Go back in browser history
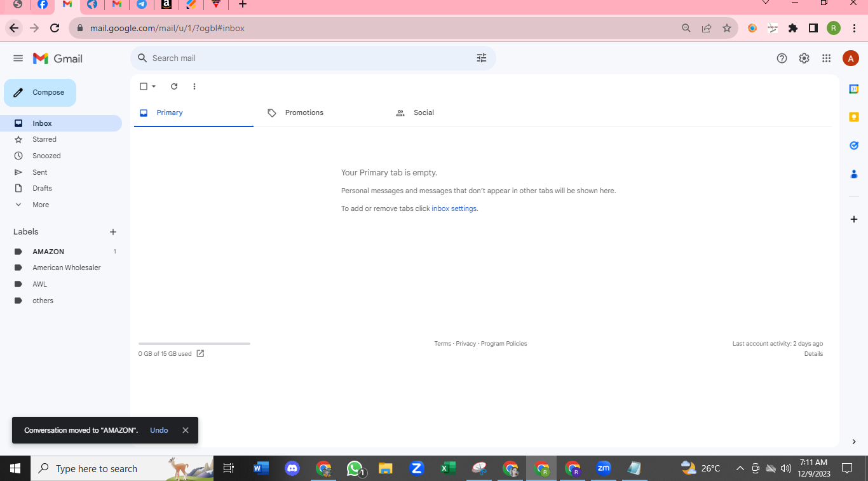This screenshot has height=481, width=868. tap(14, 28)
